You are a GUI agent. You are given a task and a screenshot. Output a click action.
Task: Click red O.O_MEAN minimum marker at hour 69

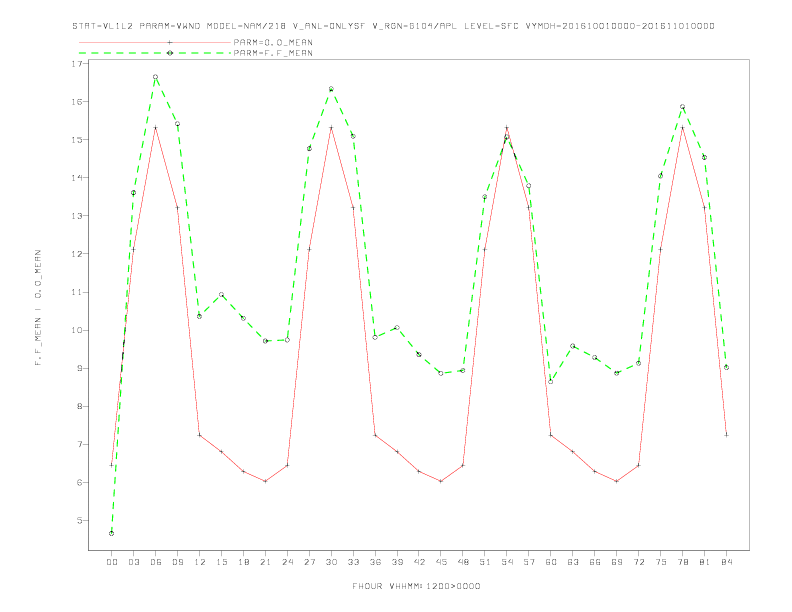point(617,481)
